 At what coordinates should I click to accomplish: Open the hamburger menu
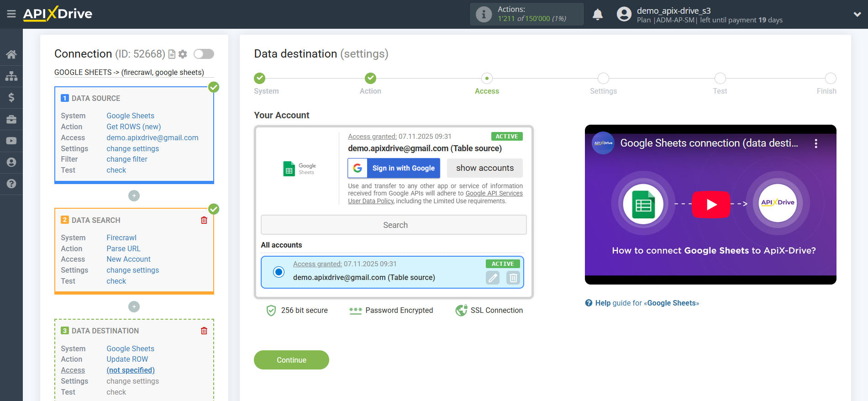coord(11,14)
